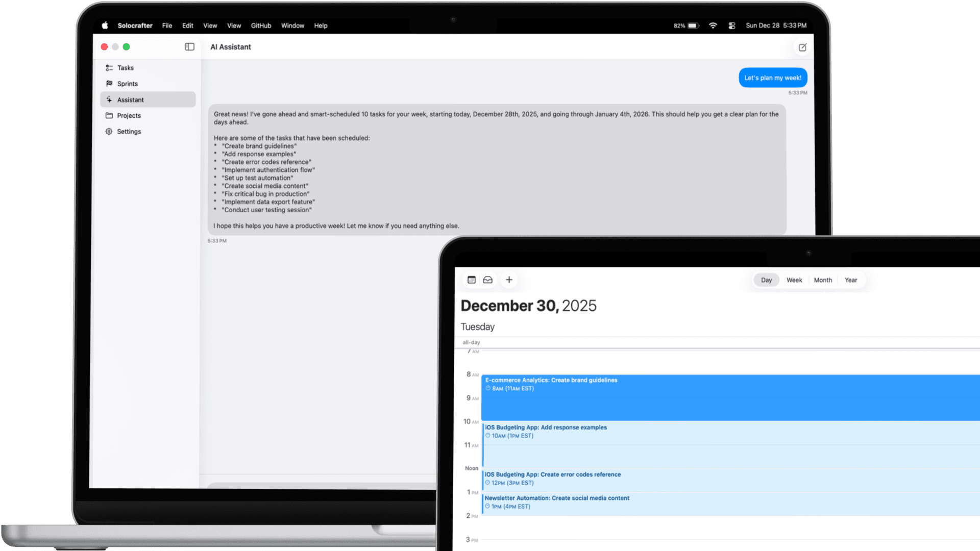Toggle the sidebar visibility
Image resolution: width=980 pixels, height=551 pixels.
(189, 46)
